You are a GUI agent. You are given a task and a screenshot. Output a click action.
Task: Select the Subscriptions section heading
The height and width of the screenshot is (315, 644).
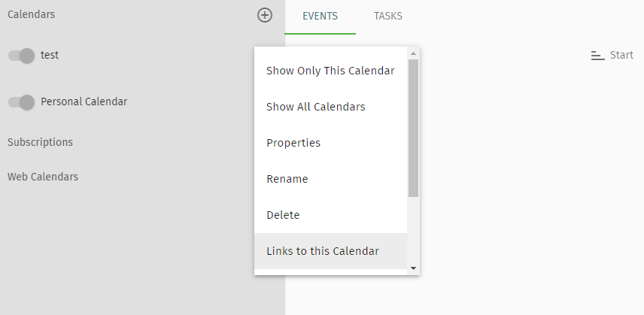pyautogui.click(x=41, y=142)
